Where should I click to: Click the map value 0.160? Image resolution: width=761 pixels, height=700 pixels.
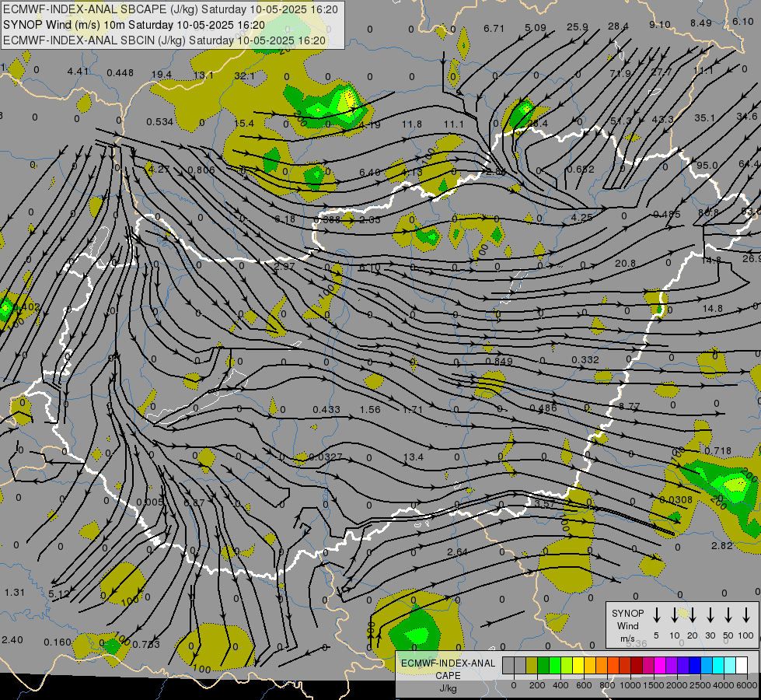58,642
